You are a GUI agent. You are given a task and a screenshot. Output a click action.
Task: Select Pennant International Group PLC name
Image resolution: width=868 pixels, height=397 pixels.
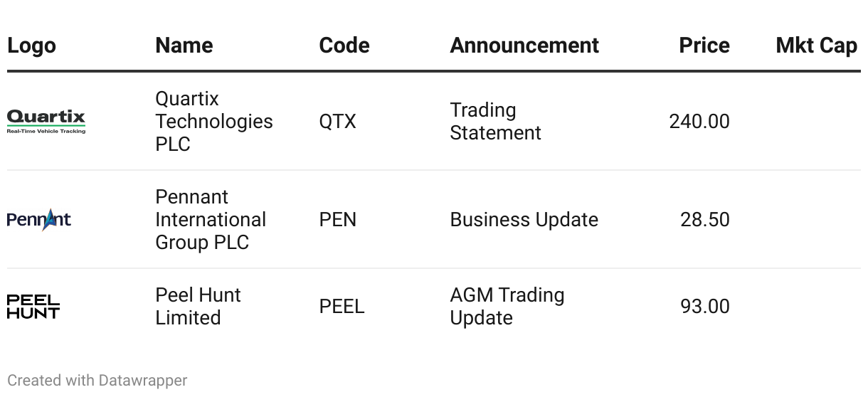(x=211, y=220)
